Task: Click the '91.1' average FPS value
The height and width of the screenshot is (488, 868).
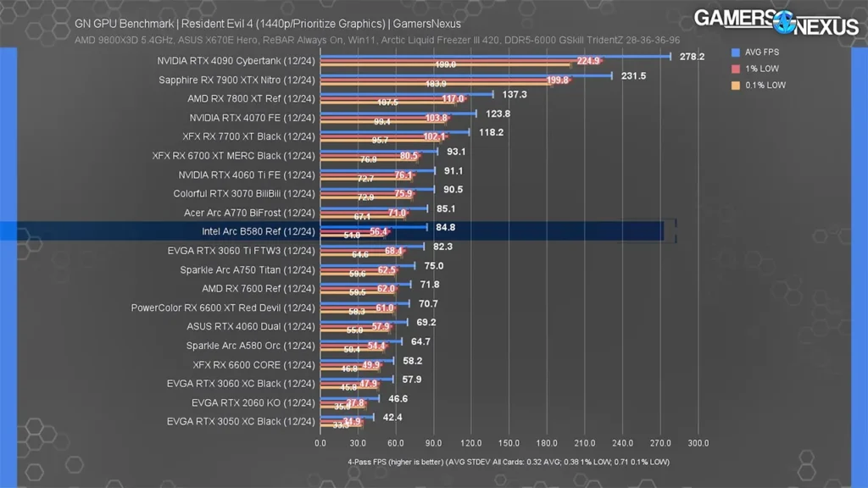Action: (x=453, y=171)
